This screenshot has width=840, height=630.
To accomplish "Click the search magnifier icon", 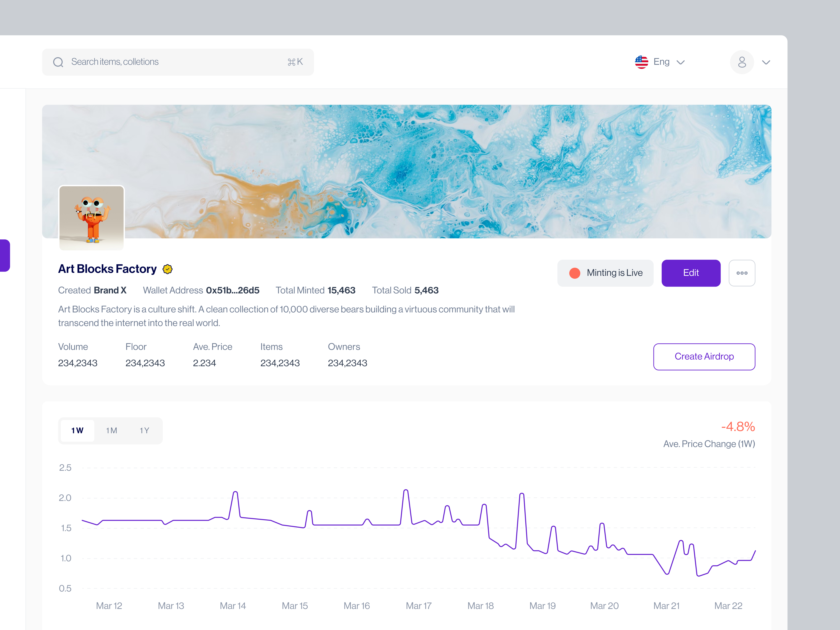I will click(x=58, y=62).
